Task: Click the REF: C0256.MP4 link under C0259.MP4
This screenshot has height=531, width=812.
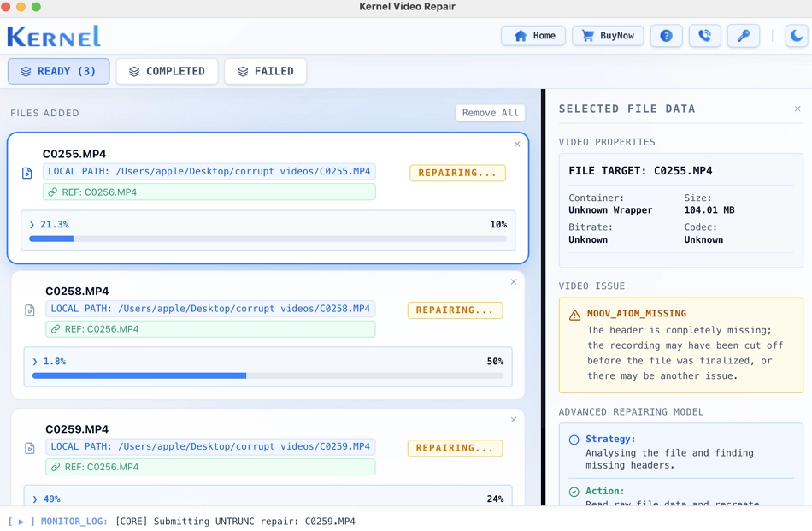Action: coord(210,467)
